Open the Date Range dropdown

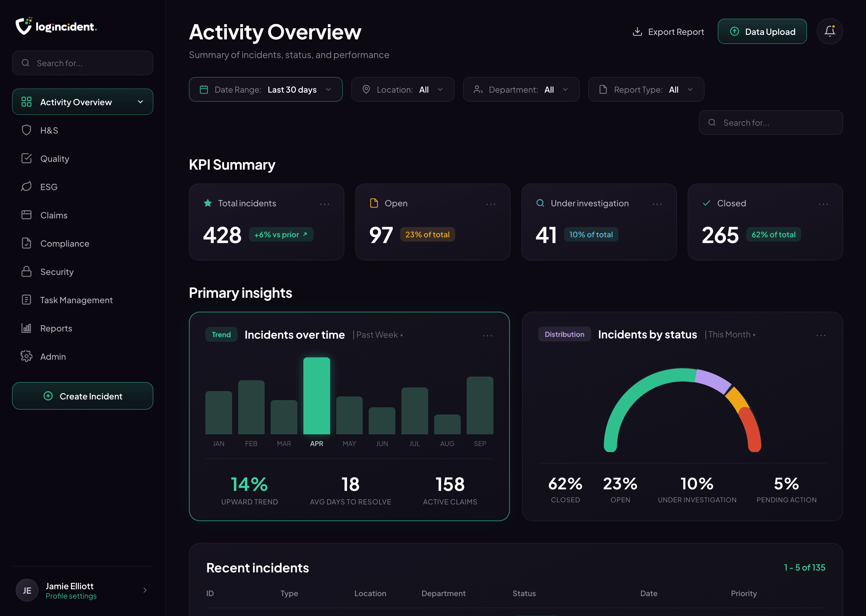point(266,90)
